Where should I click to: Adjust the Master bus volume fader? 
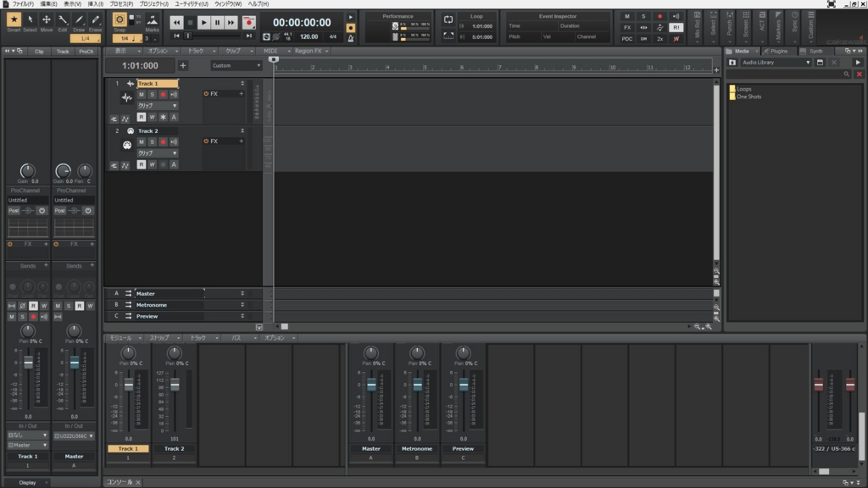click(x=371, y=385)
